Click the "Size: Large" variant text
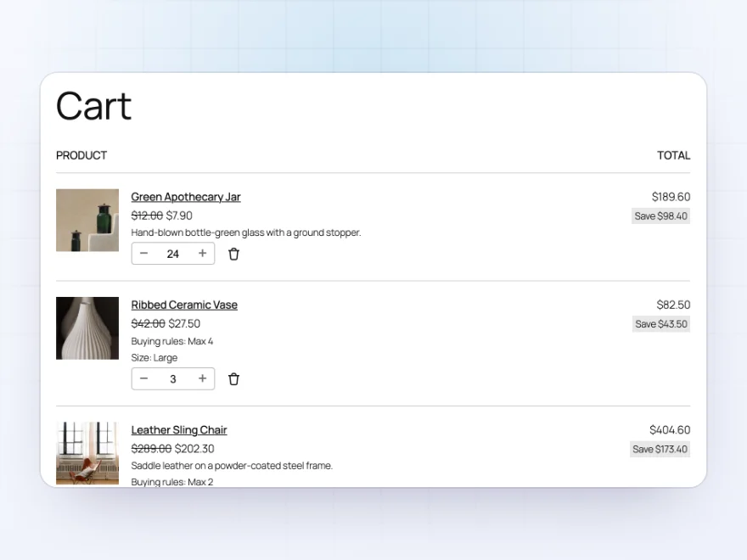 [x=154, y=357]
